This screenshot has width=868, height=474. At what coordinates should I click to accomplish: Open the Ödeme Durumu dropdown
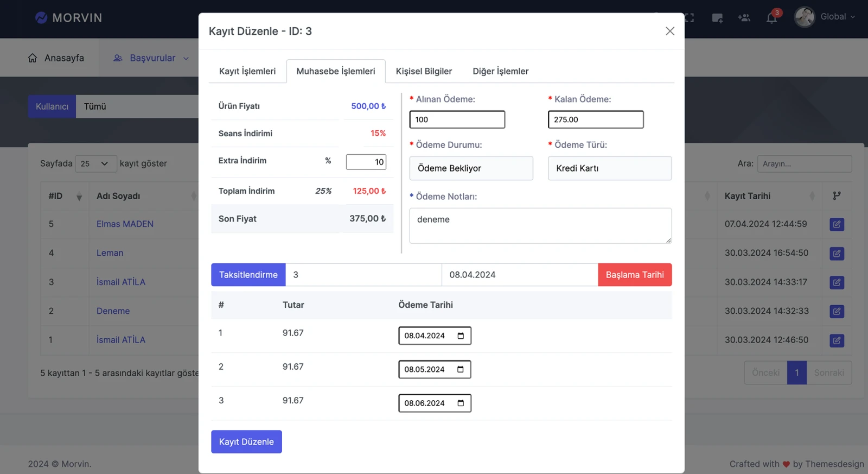click(x=471, y=168)
